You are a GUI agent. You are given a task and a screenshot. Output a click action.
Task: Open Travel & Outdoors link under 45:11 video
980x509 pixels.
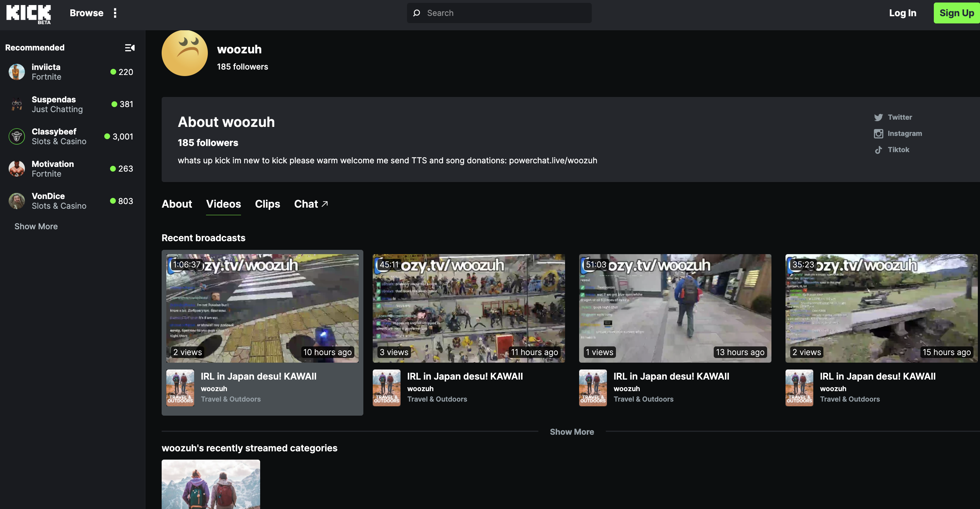click(x=437, y=399)
